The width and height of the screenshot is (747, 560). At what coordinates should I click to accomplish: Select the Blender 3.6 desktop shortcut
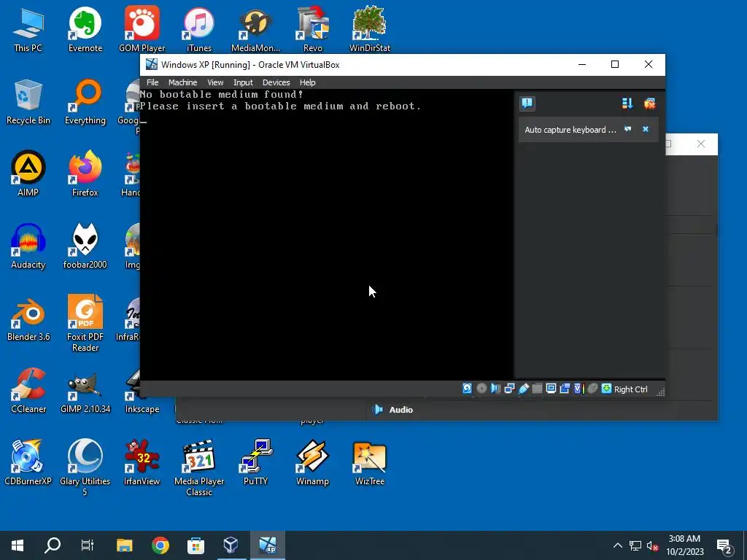tap(28, 318)
